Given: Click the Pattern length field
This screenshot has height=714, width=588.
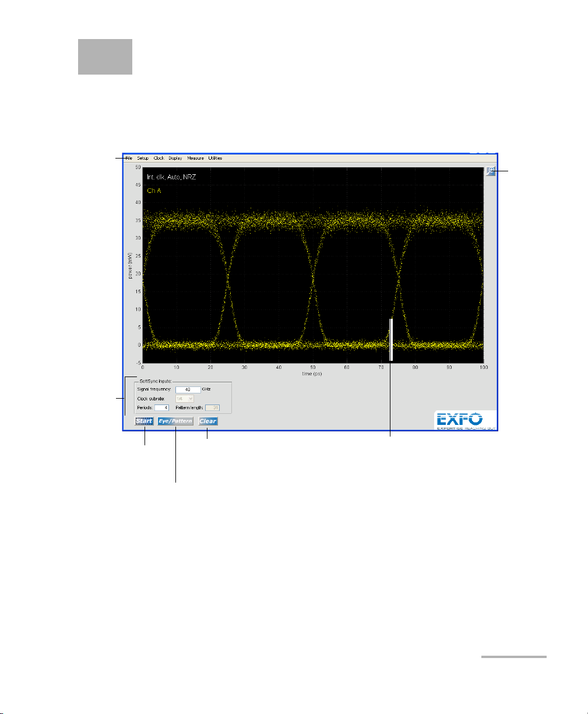Looking at the screenshot, I should coord(212,407).
